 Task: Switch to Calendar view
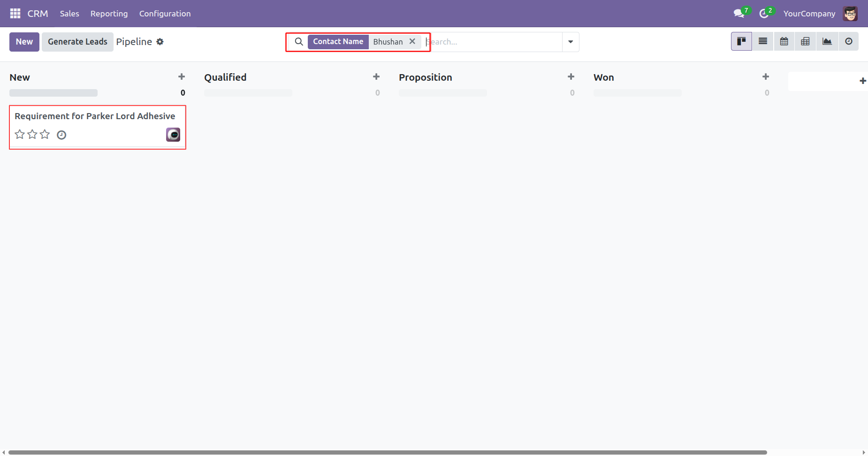(x=784, y=41)
